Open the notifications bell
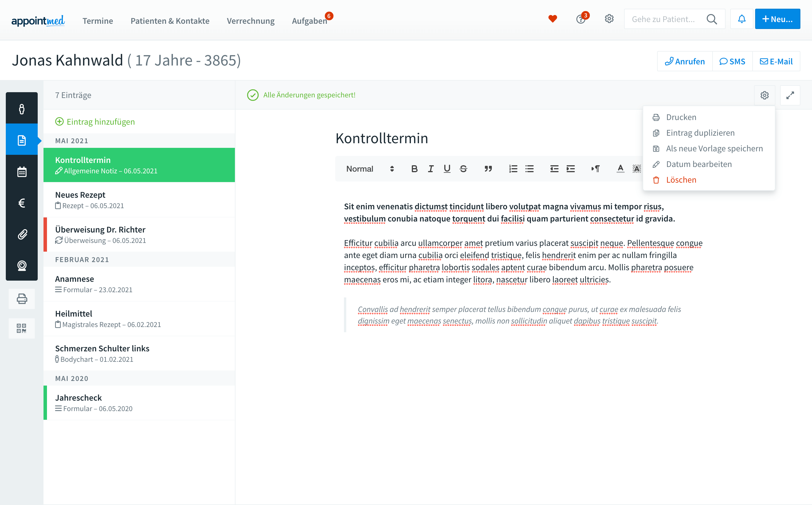The image size is (812, 505). coord(742,19)
